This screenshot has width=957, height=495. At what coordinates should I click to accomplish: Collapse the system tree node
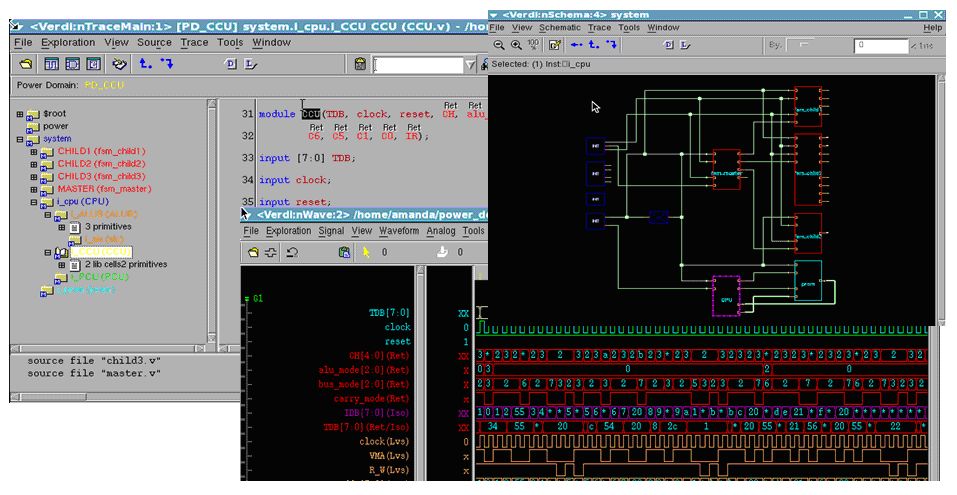click(x=20, y=139)
